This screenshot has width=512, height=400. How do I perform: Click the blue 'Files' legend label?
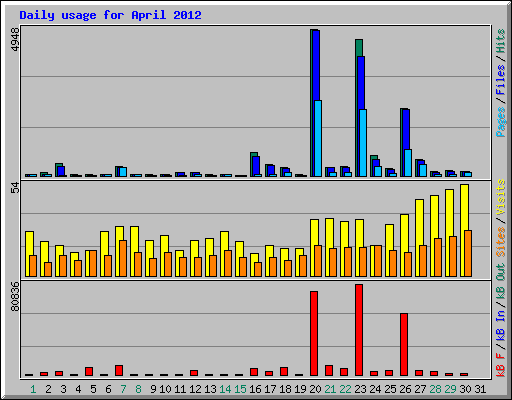[500, 80]
